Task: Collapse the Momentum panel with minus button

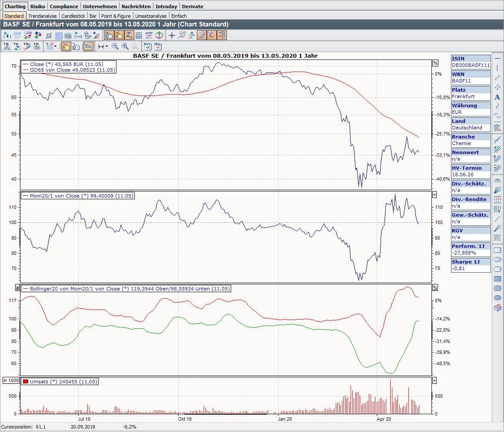Action: [435, 195]
